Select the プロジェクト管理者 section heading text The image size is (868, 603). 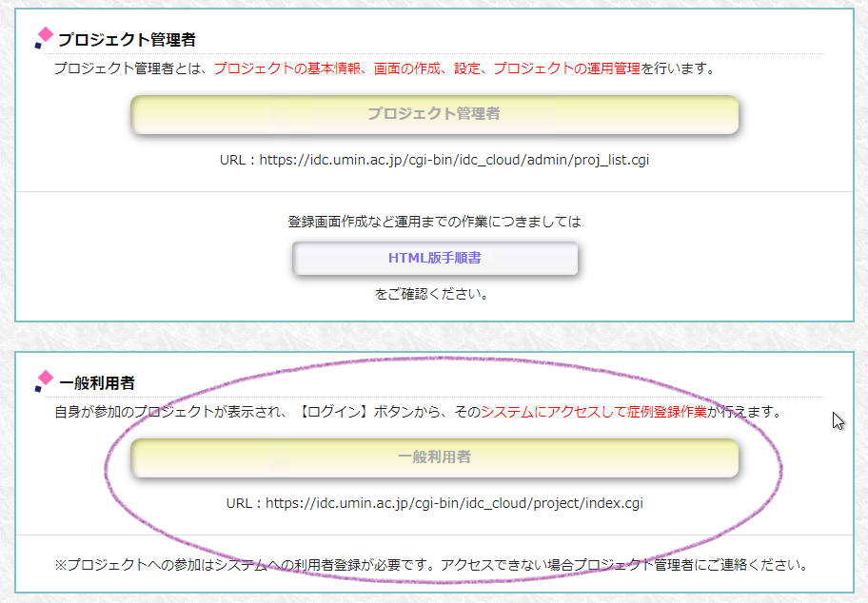click(x=127, y=40)
